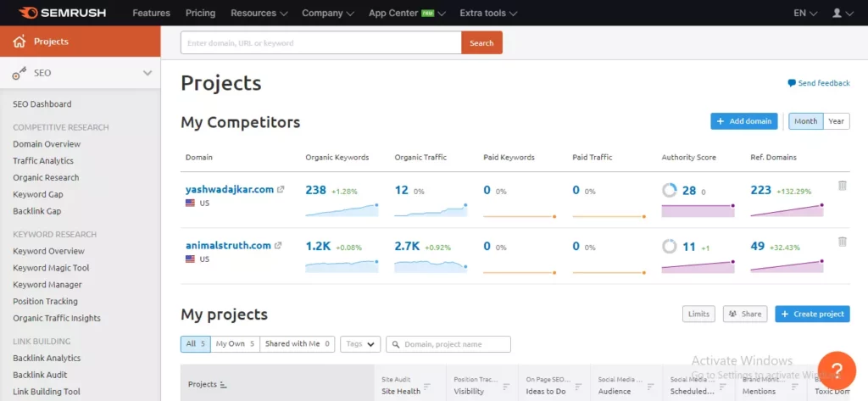Click the 238 Organic Keywords value
This screenshot has width=868, height=401.
[315, 190]
